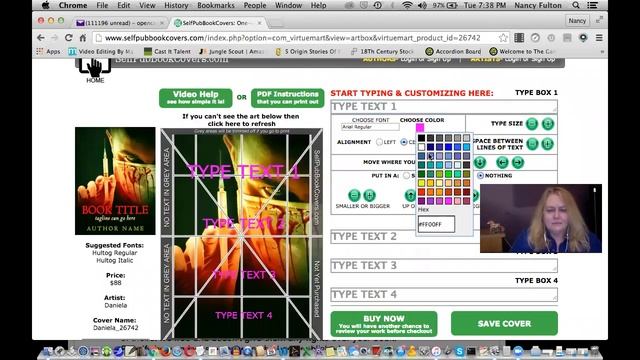Open the File menu
Screen dimensions: 640x360
[102, 5]
